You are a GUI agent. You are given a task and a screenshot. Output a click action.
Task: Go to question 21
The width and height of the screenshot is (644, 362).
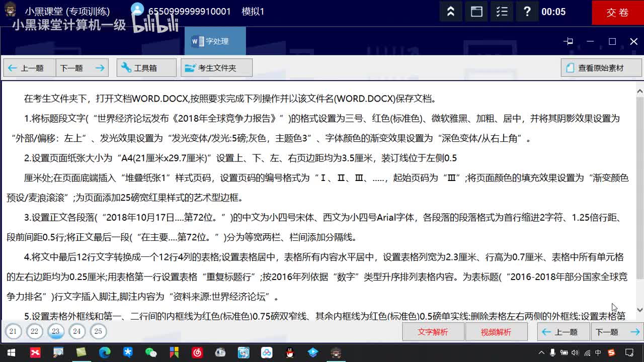(x=13, y=331)
